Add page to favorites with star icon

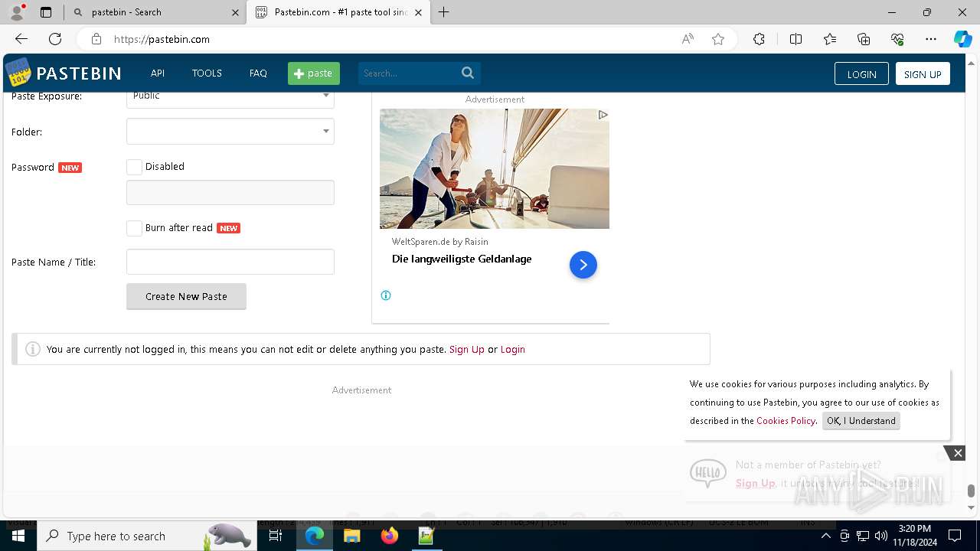coord(718,39)
